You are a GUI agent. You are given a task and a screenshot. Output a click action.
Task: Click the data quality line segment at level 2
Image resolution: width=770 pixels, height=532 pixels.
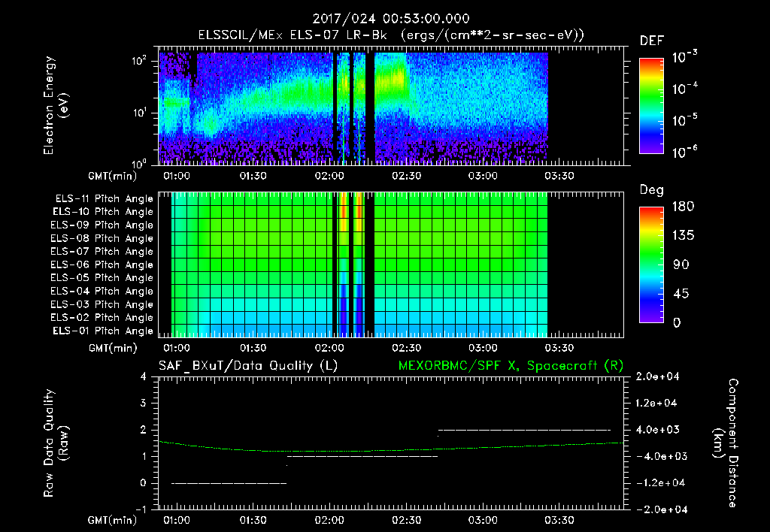(x=524, y=430)
